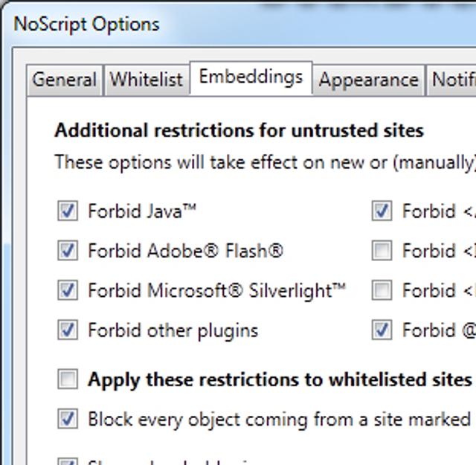Switch to the General tab
Image resolution: width=476 pixels, height=465 pixels.
pos(65,80)
